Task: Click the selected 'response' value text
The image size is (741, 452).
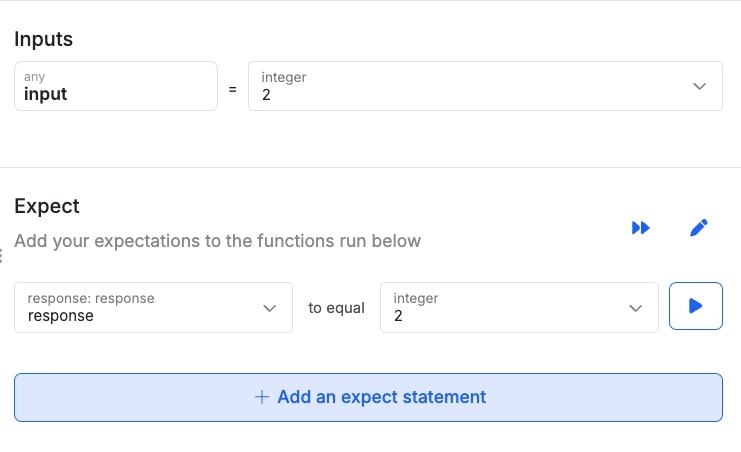Action: click(61, 316)
